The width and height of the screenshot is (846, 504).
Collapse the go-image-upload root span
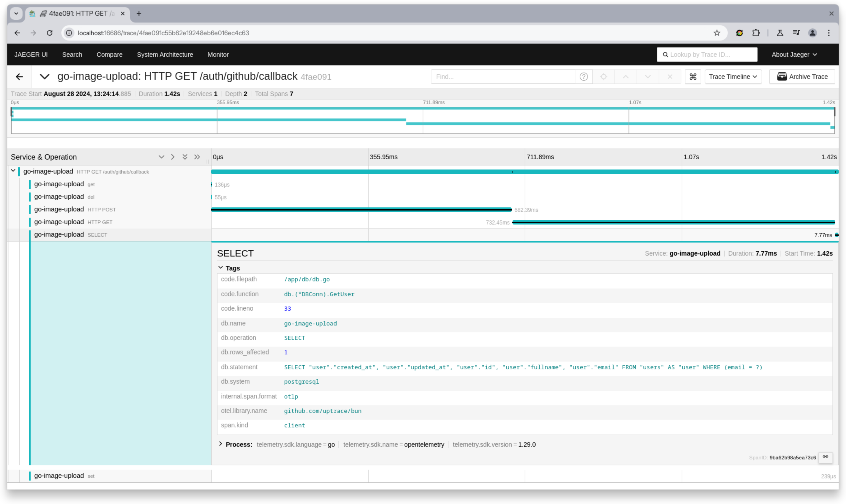tap(13, 171)
